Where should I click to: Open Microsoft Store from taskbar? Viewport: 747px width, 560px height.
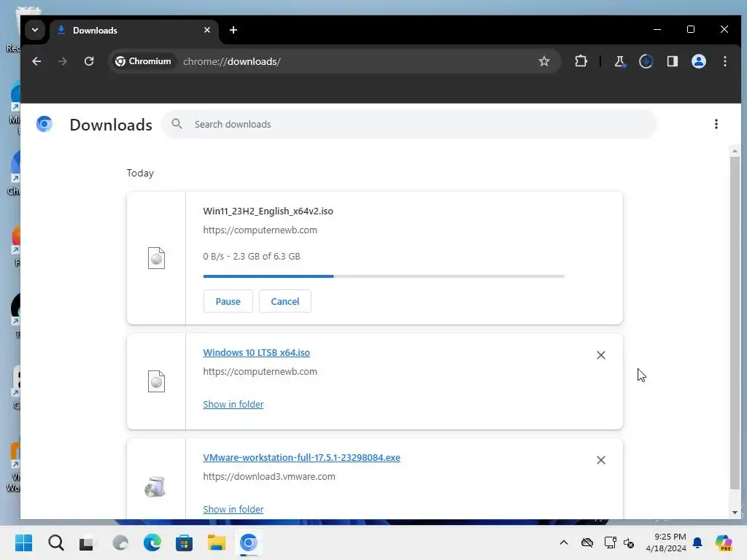184,542
